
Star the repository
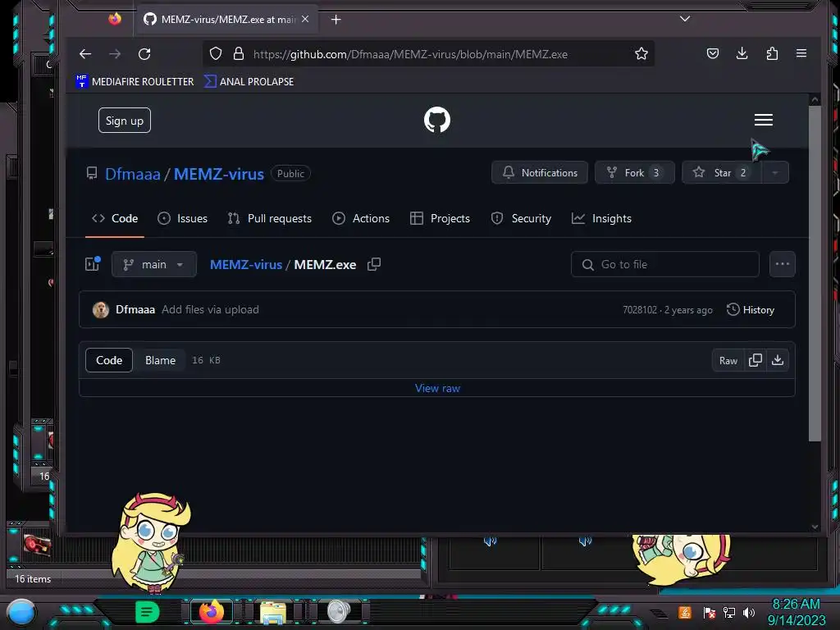tap(721, 172)
